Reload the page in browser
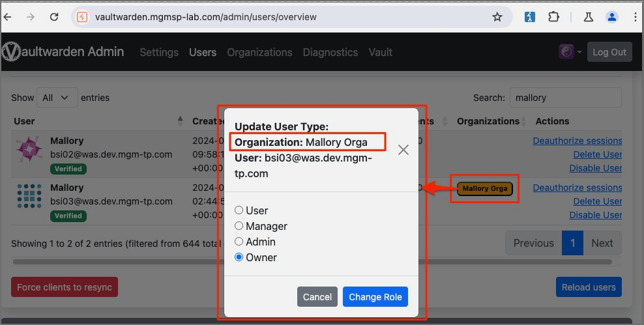The width and height of the screenshot is (644, 325). (54, 17)
